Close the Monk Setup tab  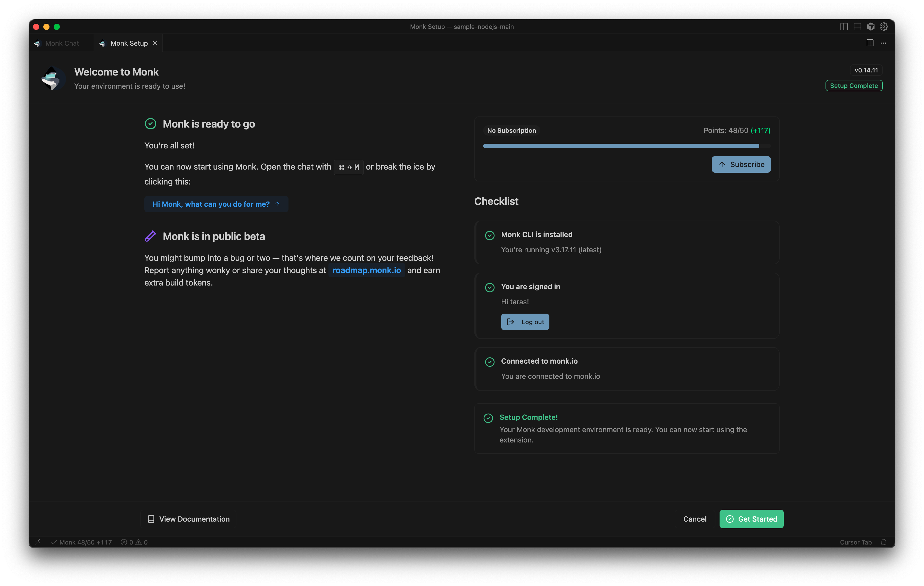pyautogui.click(x=155, y=43)
